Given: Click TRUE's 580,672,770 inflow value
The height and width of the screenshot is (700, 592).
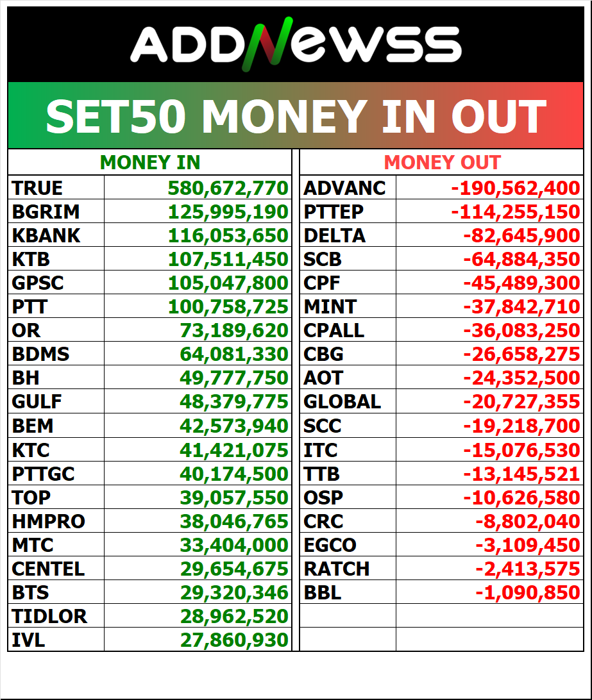Looking at the screenshot, I should 228,188.
